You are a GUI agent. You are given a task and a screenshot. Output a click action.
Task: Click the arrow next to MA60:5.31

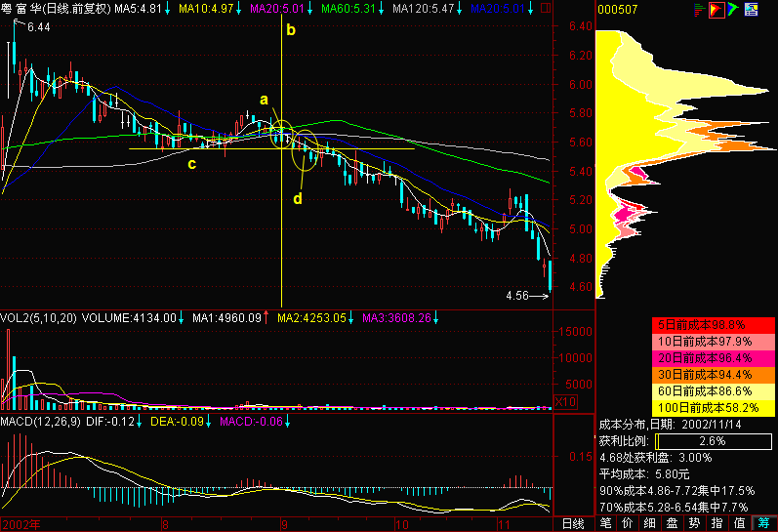[x=382, y=9]
